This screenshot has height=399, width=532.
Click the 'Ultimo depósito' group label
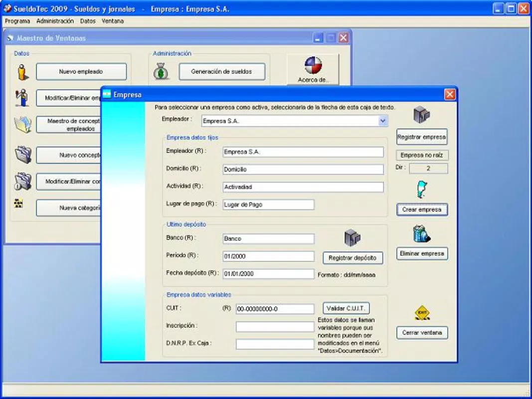point(186,224)
